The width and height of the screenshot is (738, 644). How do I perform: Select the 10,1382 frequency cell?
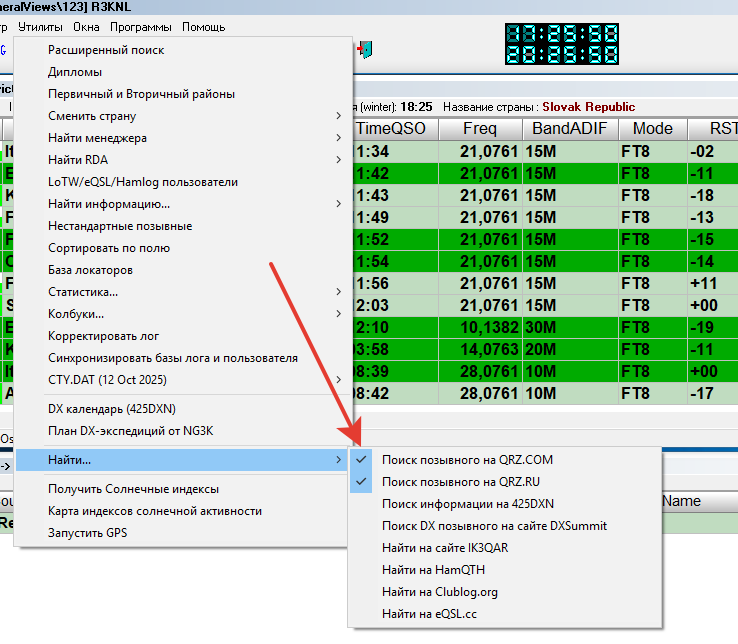pyautogui.click(x=480, y=328)
